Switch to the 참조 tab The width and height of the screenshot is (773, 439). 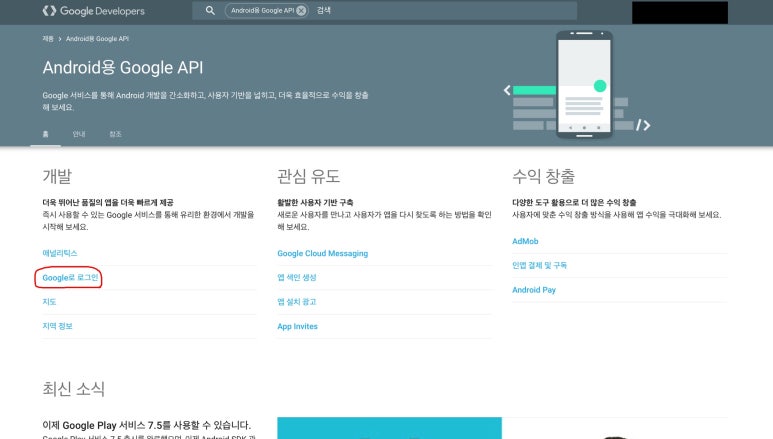pos(115,134)
